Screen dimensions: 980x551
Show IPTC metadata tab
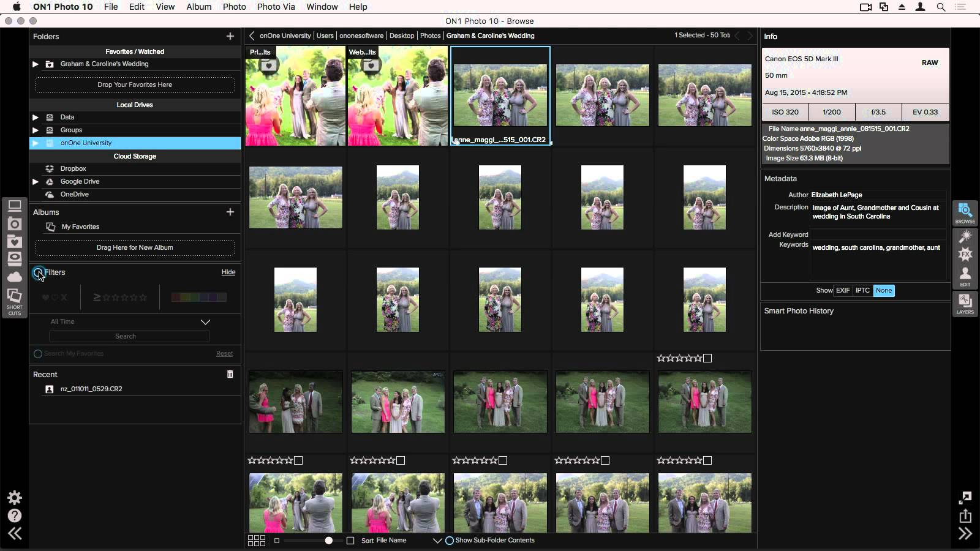(x=862, y=290)
